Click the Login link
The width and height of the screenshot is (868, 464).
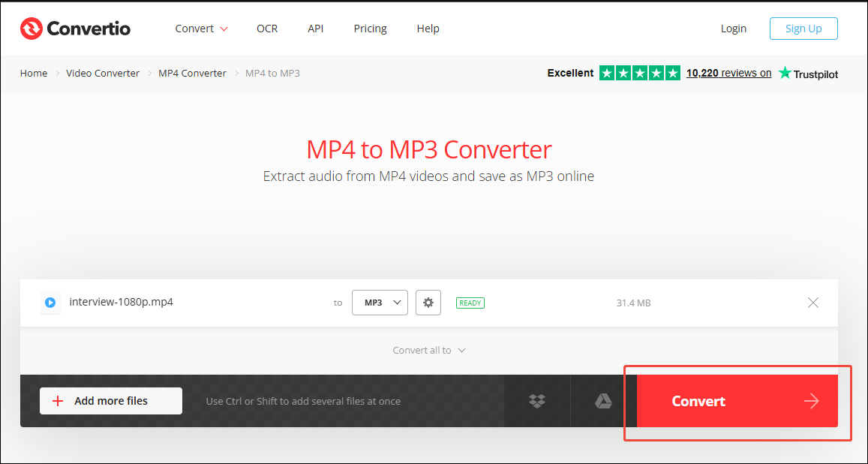tap(734, 29)
